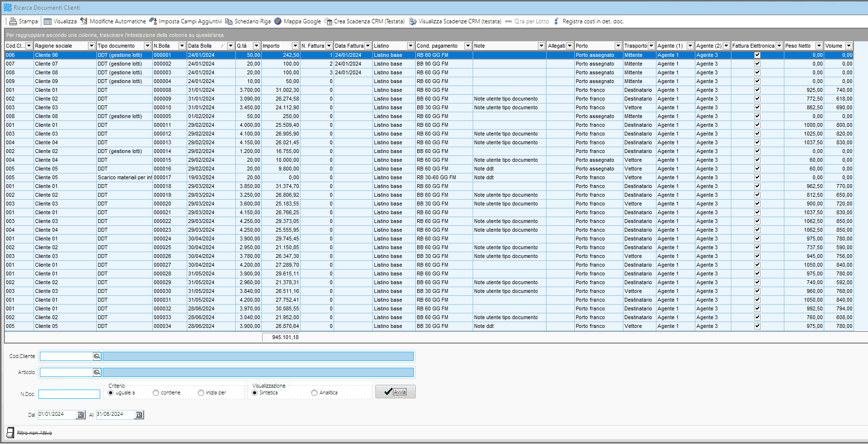Click into the Cod.Cliente input field
The width and height of the screenshot is (868, 444).
[67, 357]
